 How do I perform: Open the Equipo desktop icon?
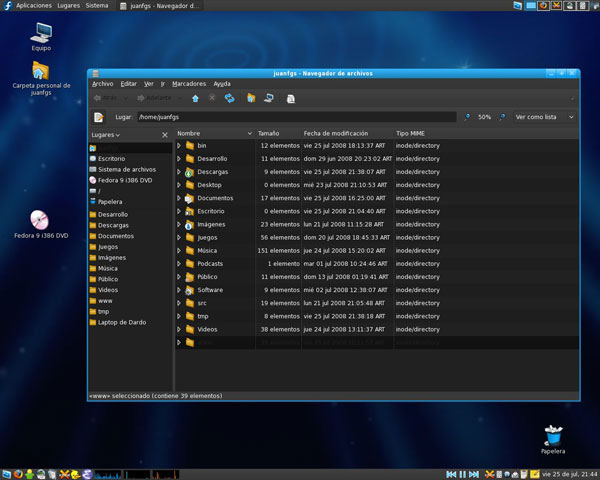[41, 37]
